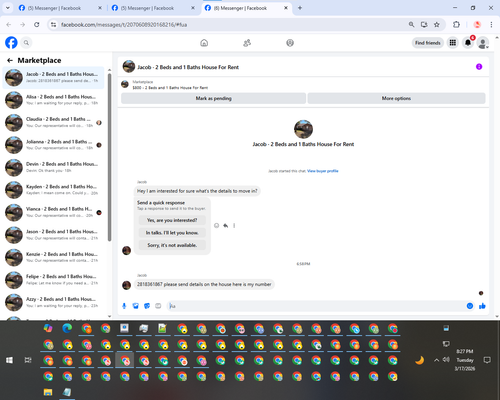
Task: Open File Explorer from the taskbar
Action: (48, 392)
